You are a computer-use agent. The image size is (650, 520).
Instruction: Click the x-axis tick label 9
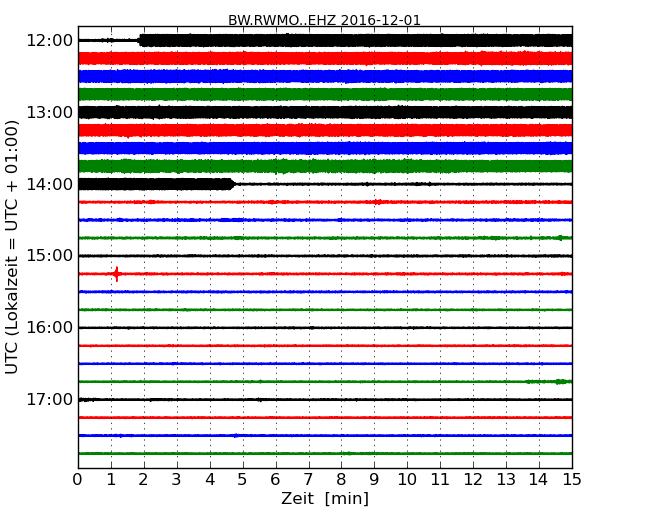pos(374,480)
